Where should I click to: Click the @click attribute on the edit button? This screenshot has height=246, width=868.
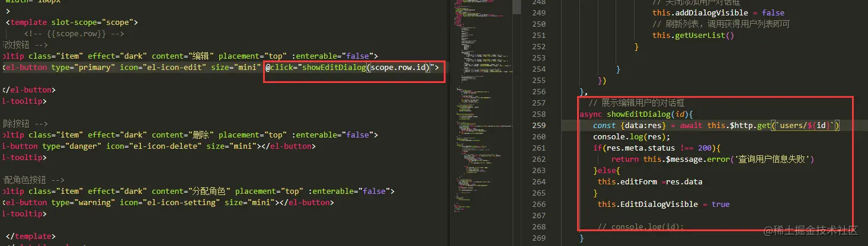[352, 68]
